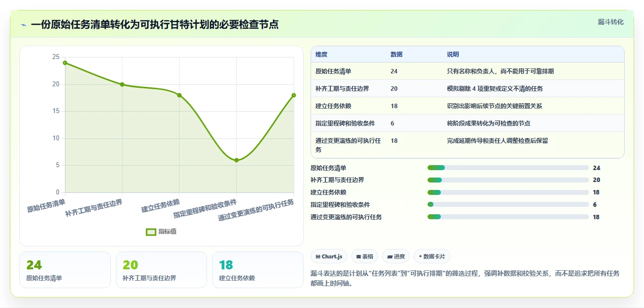The width and height of the screenshot is (644, 308).
Task: Toggle the 指标值 legend label
Action: 167,232
